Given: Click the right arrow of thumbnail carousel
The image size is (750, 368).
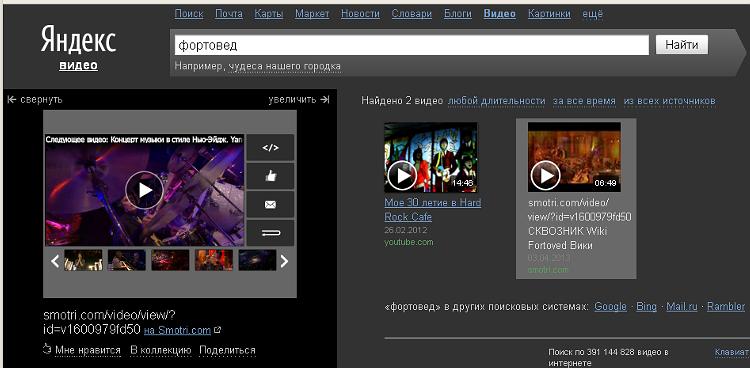Looking at the screenshot, I should 284,261.
